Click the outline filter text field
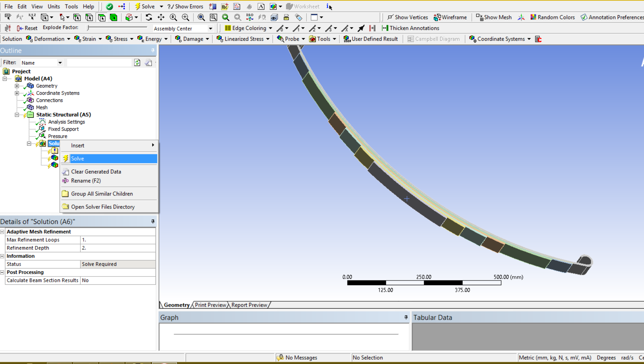The image size is (644, 364). pos(99,63)
